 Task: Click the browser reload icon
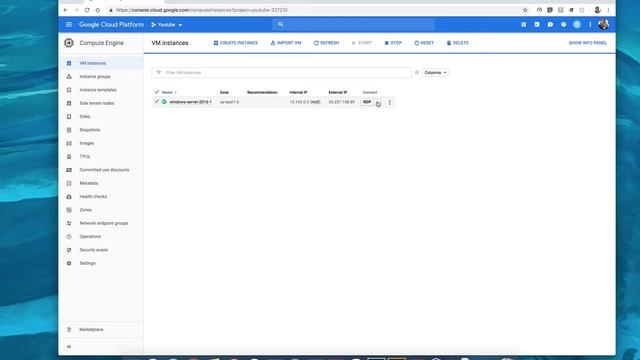[x=87, y=10]
